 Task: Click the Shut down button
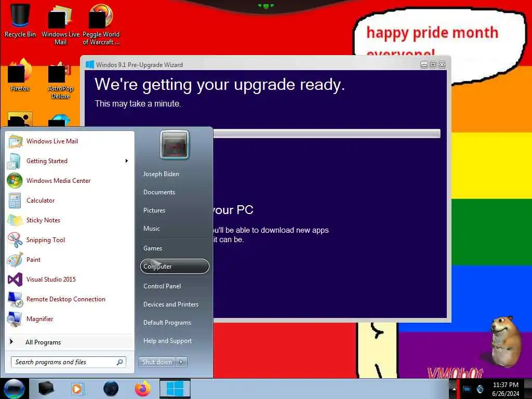point(157,362)
